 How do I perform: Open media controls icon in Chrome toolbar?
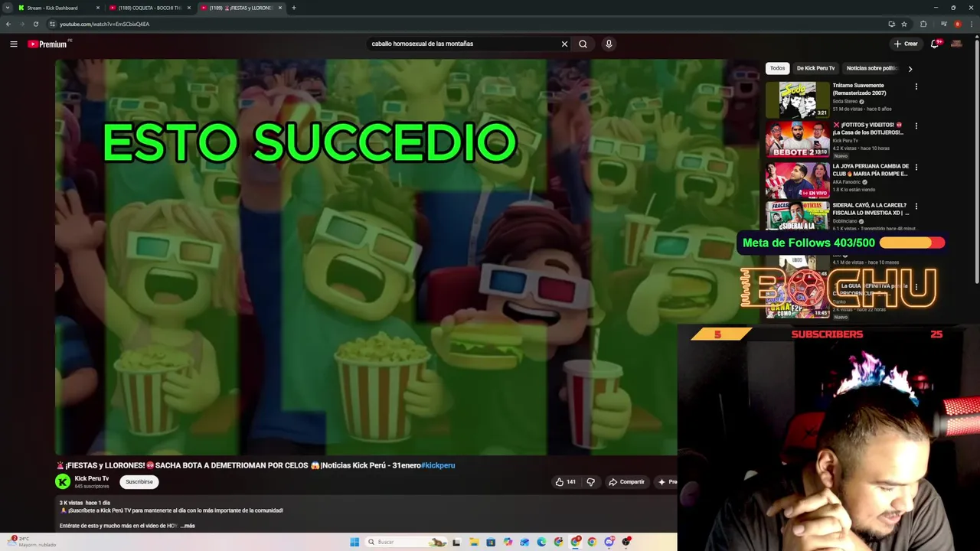(x=943, y=24)
